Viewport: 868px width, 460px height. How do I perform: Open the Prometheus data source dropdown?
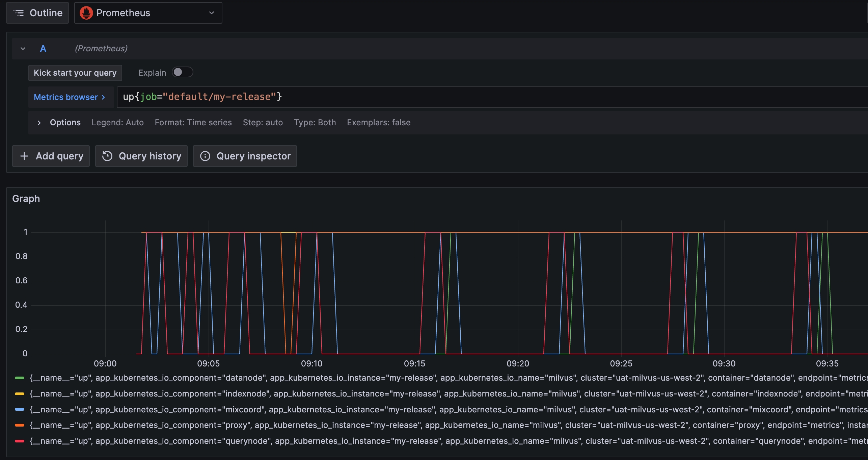pos(148,13)
